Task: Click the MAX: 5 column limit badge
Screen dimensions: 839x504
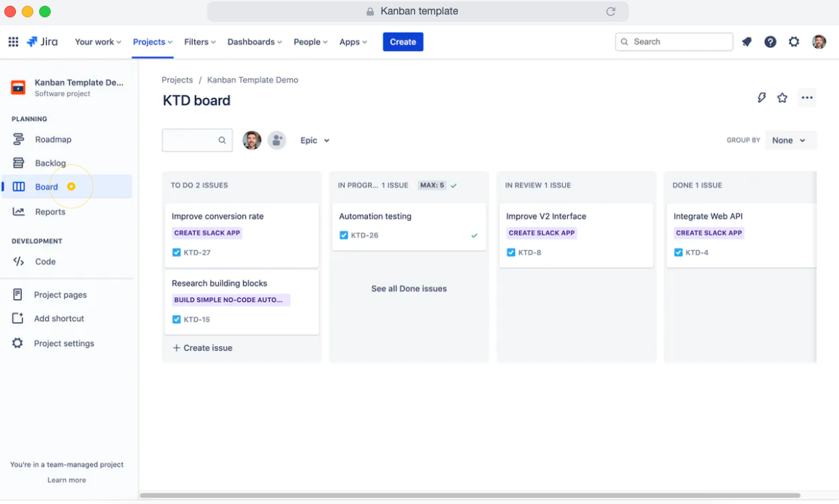Action: [432, 185]
